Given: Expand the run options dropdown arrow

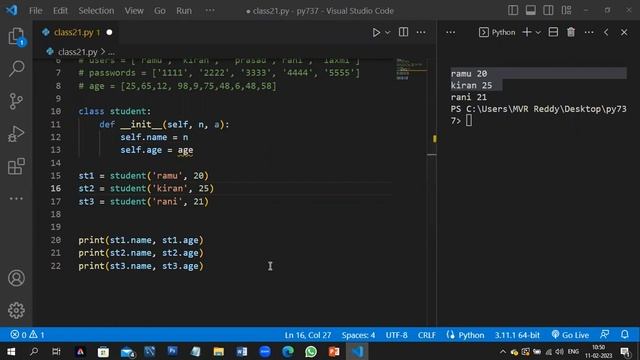Looking at the screenshot, I should click(x=387, y=32).
